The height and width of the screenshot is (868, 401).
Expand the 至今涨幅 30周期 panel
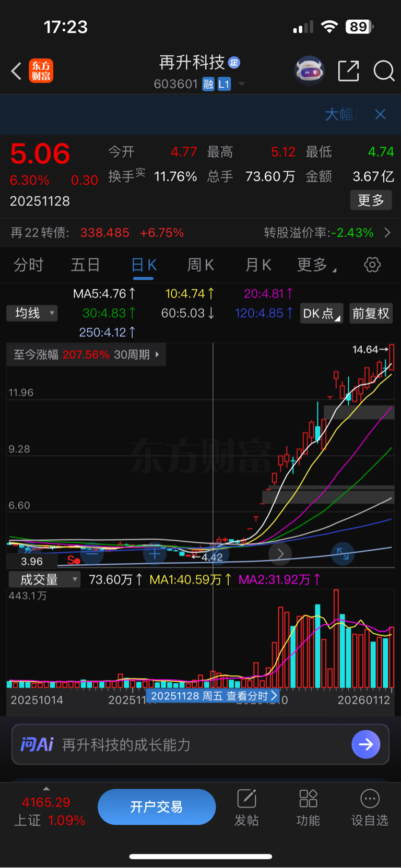coord(86,354)
